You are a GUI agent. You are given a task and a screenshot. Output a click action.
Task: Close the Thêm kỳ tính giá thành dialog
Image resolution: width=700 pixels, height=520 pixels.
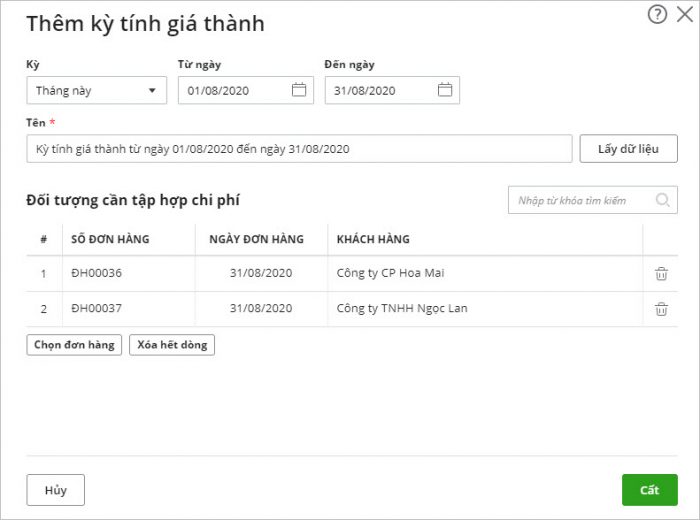(684, 14)
